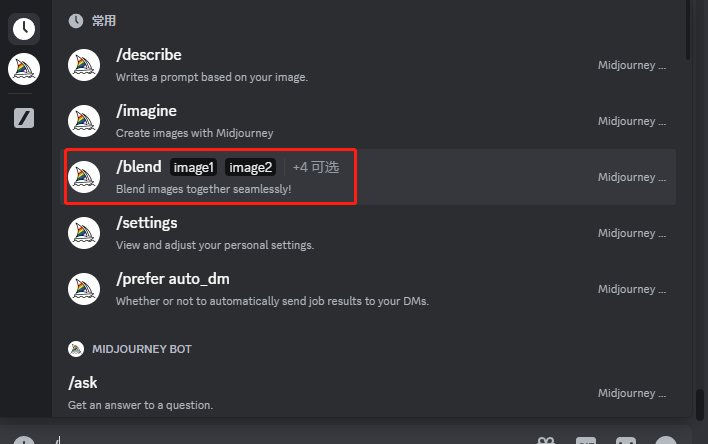Image resolution: width=708 pixels, height=444 pixels.
Task: Choose the /blend command
Action: tap(368, 177)
